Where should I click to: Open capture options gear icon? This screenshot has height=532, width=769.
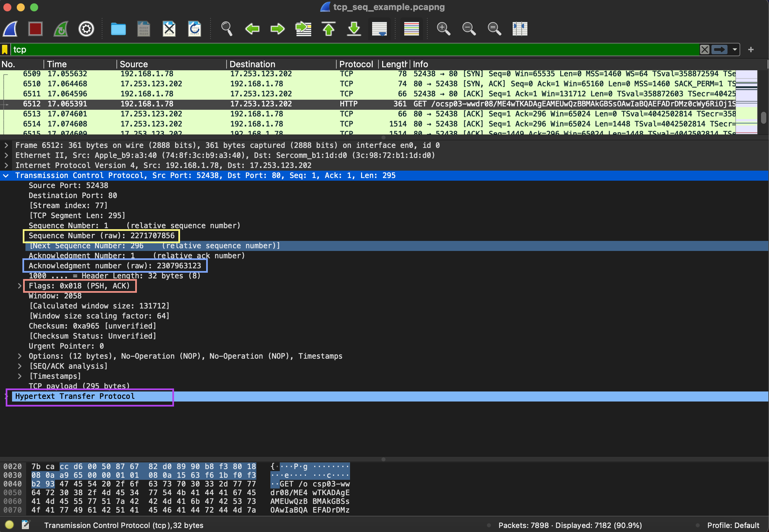click(x=86, y=29)
